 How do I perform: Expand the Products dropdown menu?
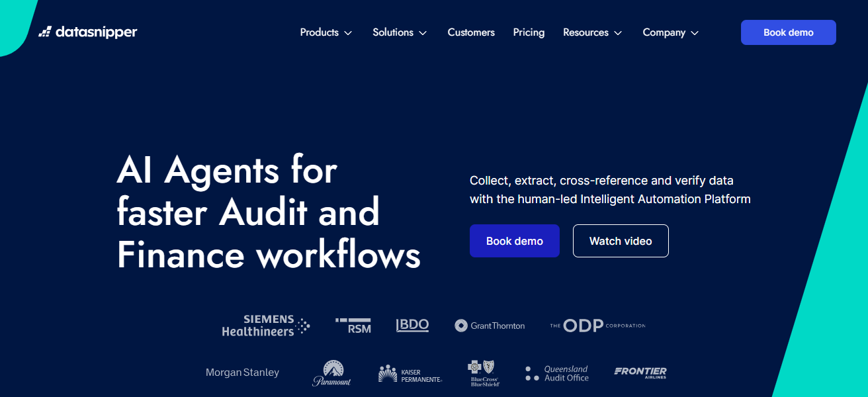tap(325, 32)
